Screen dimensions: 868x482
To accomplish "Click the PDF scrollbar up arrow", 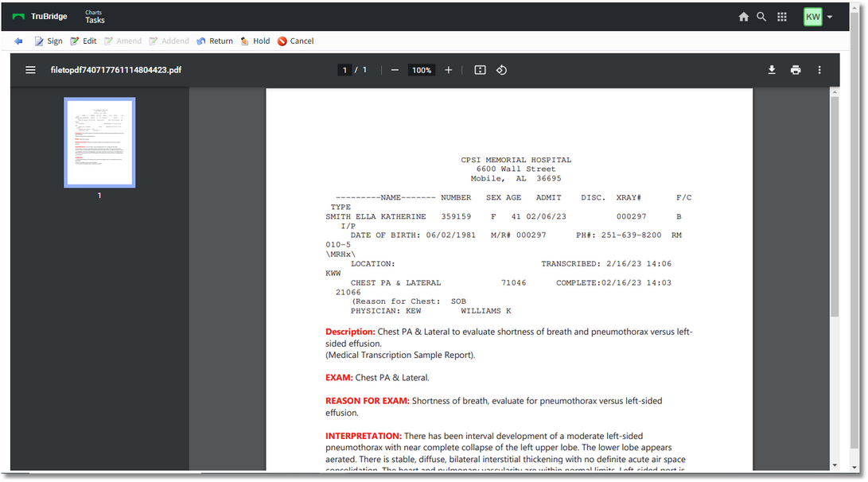I will pyautogui.click(x=835, y=91).
